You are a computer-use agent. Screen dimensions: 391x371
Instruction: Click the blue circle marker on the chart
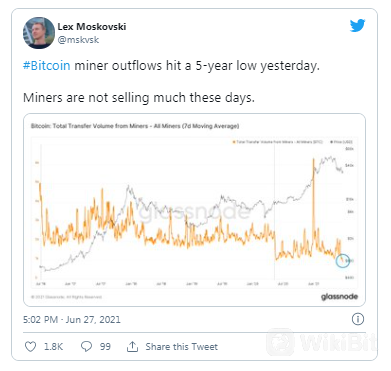click(x=342, y=261)
